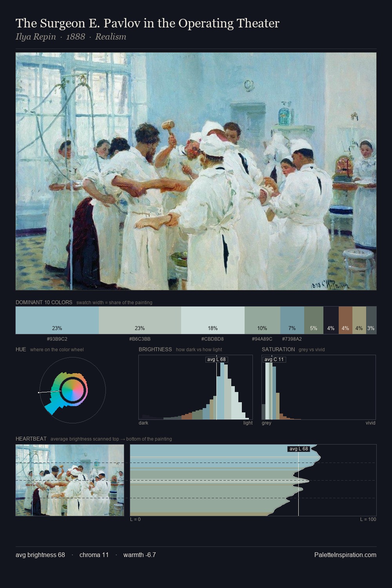This screenshot has width=392, height=588.
Task: Click the 'dark' axis label
Action: (143, 423)
